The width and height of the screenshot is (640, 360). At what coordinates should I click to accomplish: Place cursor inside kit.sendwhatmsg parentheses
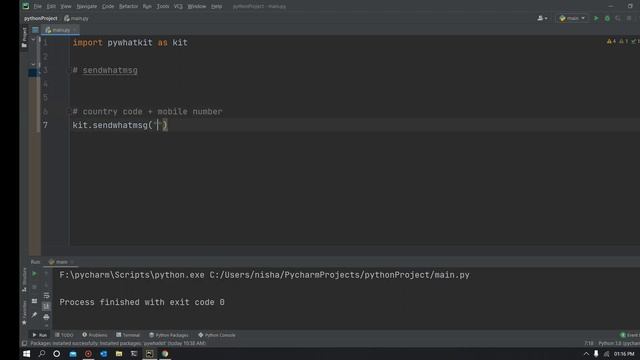click(x=158, y=125)
